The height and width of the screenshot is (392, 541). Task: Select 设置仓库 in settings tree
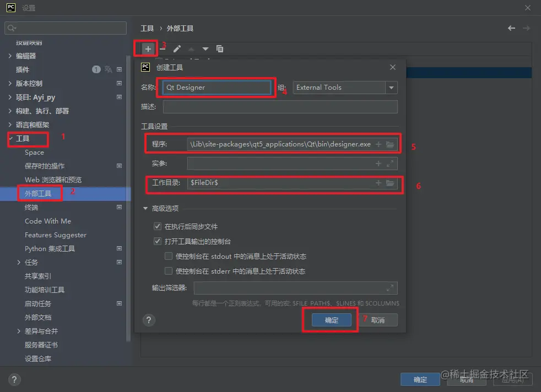38,359
